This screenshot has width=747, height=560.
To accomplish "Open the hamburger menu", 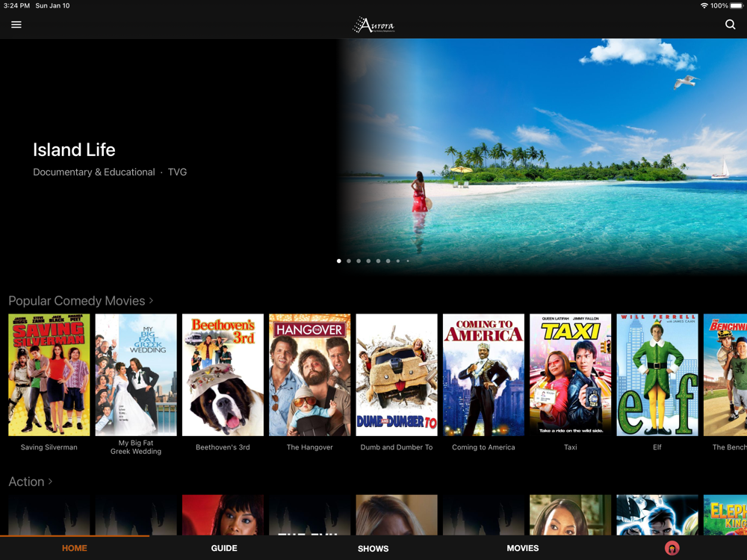I will (x=16, y=25).
